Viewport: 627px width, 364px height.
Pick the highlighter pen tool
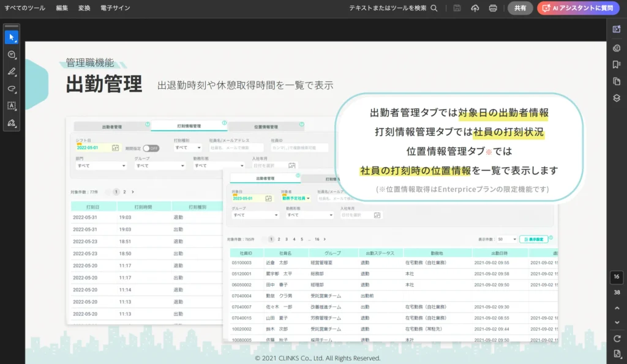click(x=12, y=72)
